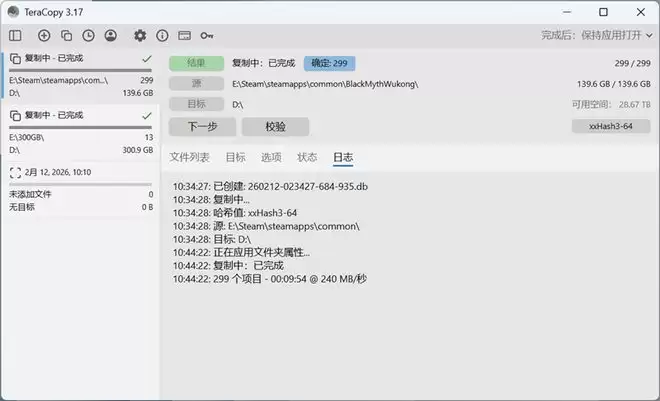Click the user profile icon
This screenshot has height=401, width=660.
110,35
